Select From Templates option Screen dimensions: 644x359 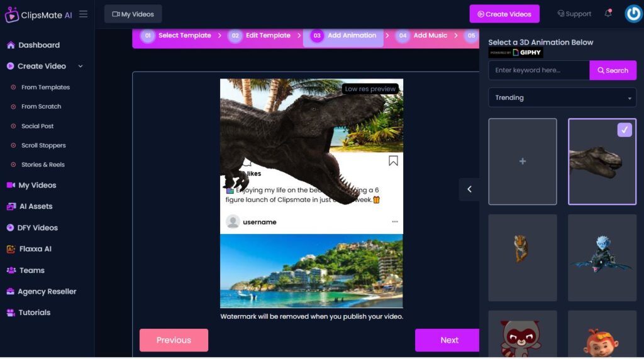tap(45, 87)
